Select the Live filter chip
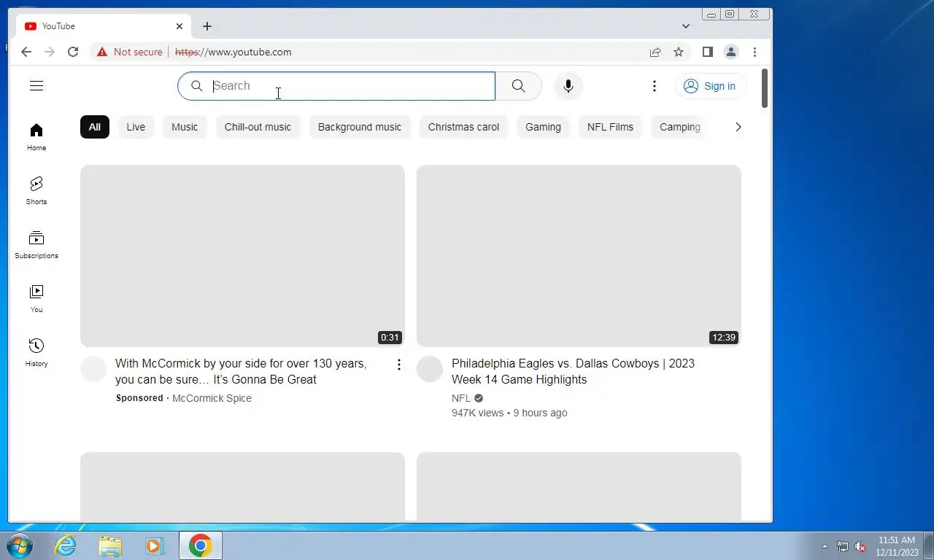This screenshot has width=934, height=560. [136, 127]
